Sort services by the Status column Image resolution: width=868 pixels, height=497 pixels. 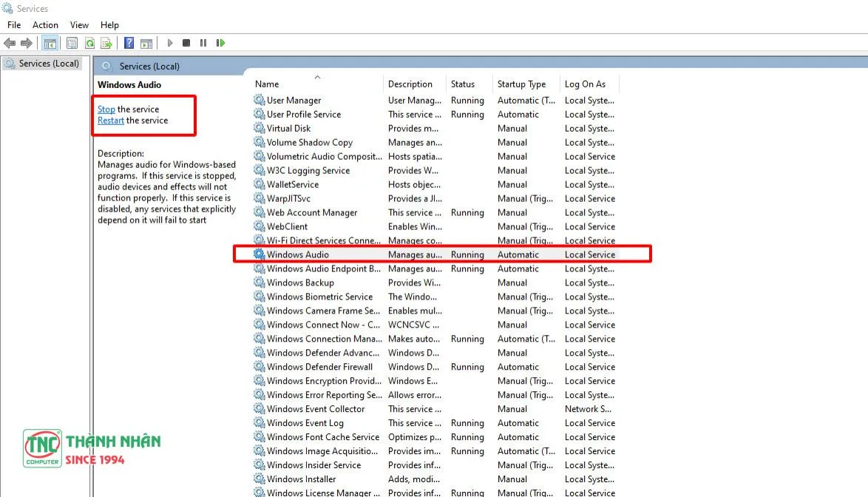pos(464,84)
